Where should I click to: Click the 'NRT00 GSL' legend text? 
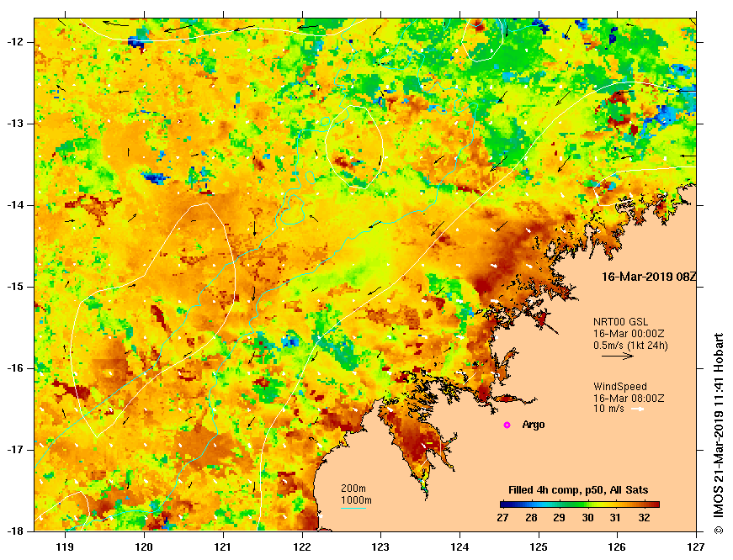[621, 322]
